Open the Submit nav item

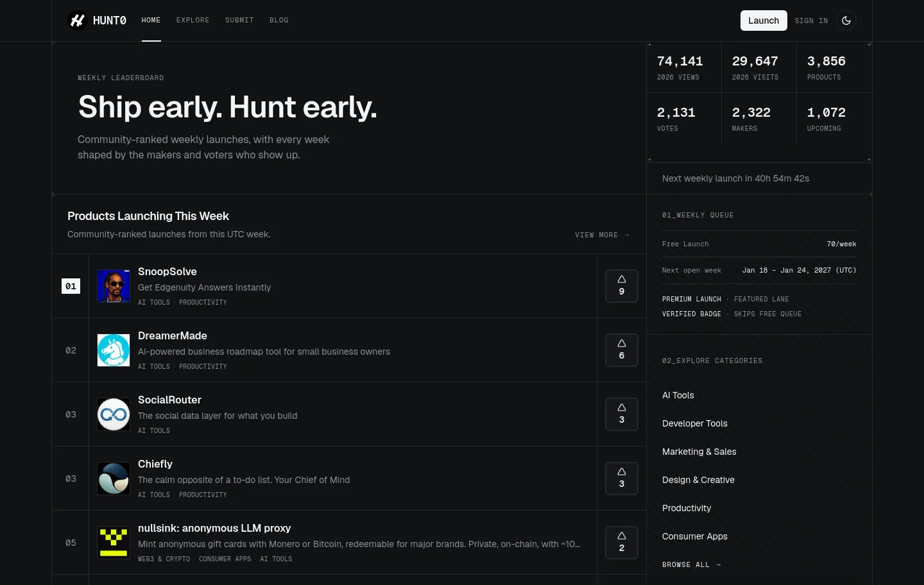pos(239,21)
